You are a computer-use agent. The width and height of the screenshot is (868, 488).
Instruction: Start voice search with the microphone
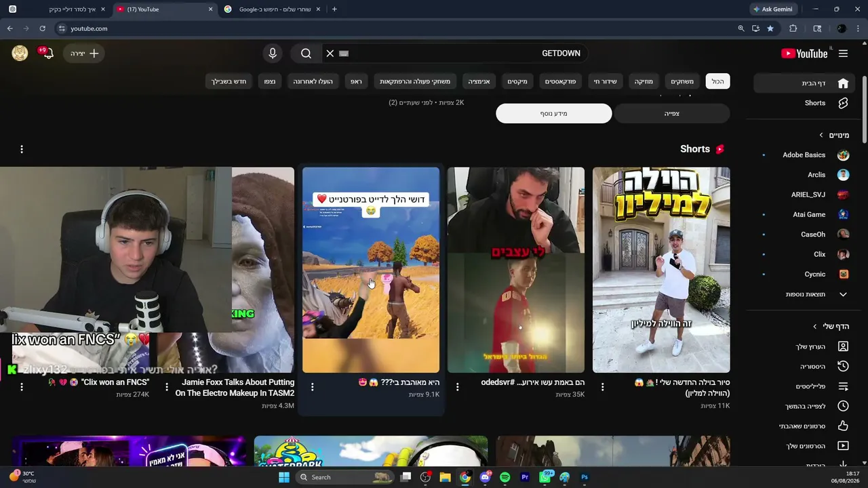click(x=273, y=54)
